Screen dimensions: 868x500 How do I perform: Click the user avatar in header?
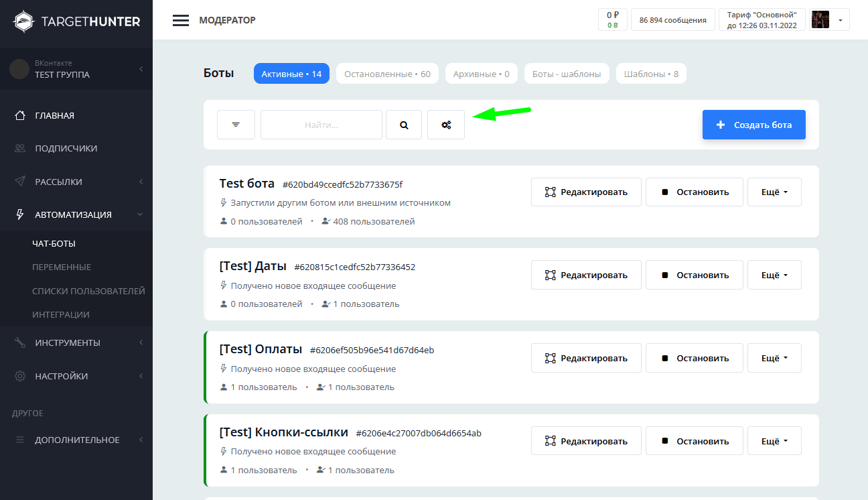pyautogui.click(x=820, y=20)
